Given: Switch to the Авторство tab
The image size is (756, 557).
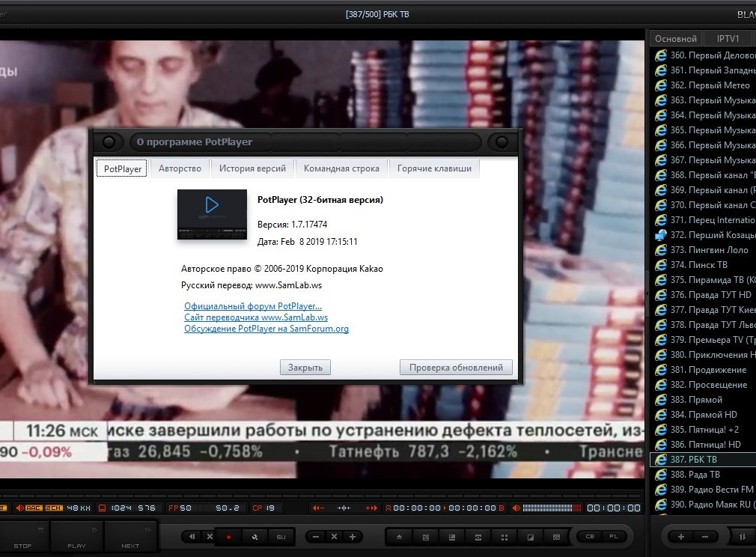Looking at the screenshot, I should [x=180, y=168].
